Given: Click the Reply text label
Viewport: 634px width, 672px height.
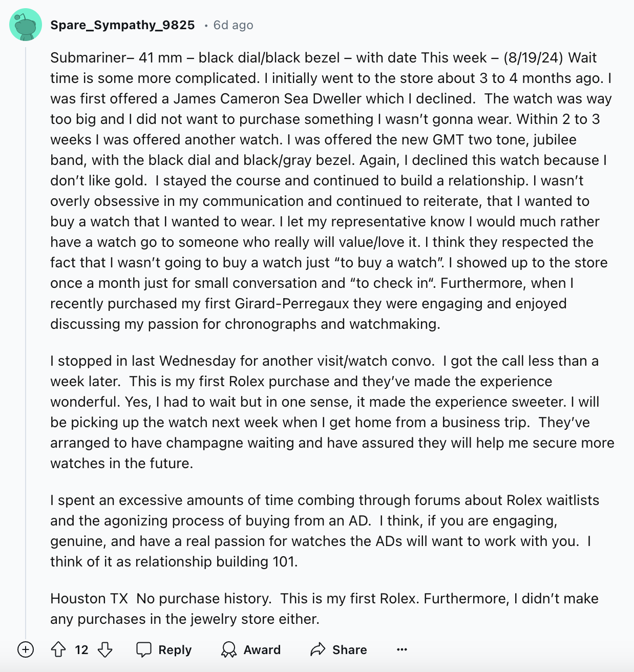Looking at the screenshot, I should [x=175, y=649].
